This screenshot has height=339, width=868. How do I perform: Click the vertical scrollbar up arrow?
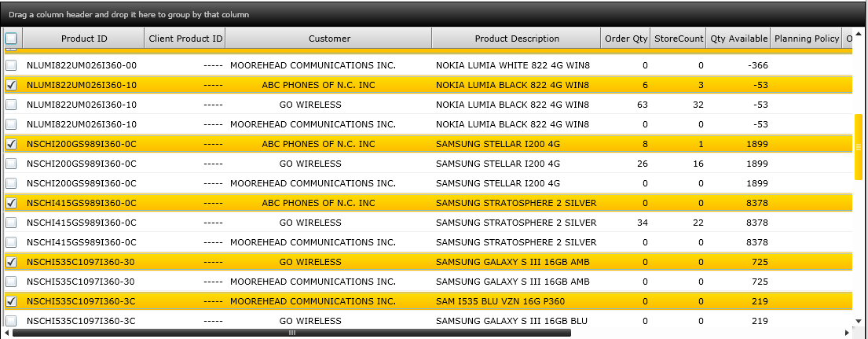(859, 35)
